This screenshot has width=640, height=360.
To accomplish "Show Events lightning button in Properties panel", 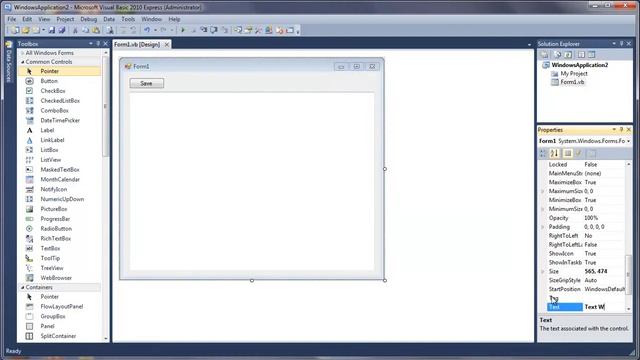I will (x=578, y=153).
